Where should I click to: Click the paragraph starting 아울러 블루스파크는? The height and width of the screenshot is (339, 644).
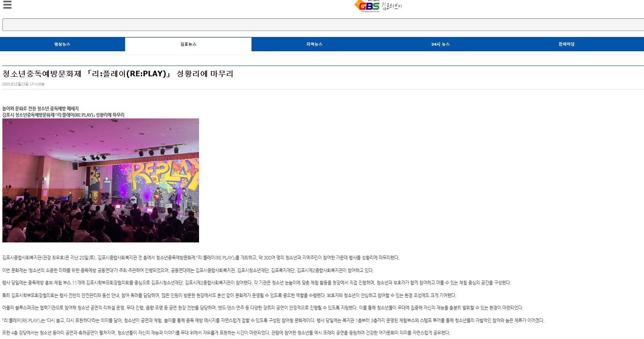click(x=263, y=308)
